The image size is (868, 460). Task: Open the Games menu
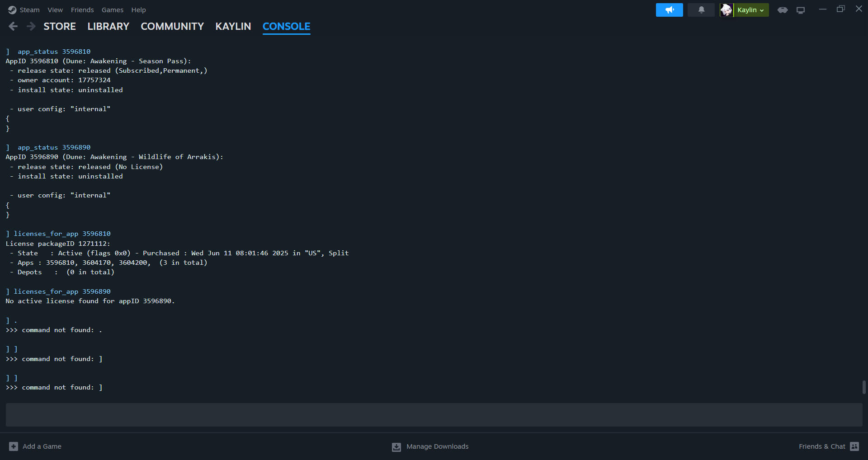click(x=113, y=10)
